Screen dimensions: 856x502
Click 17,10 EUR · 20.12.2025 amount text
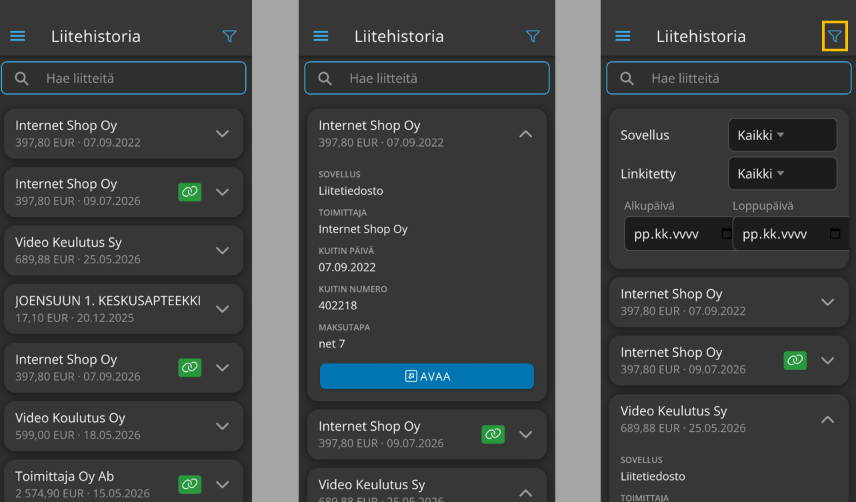click(x=74, y=318)
